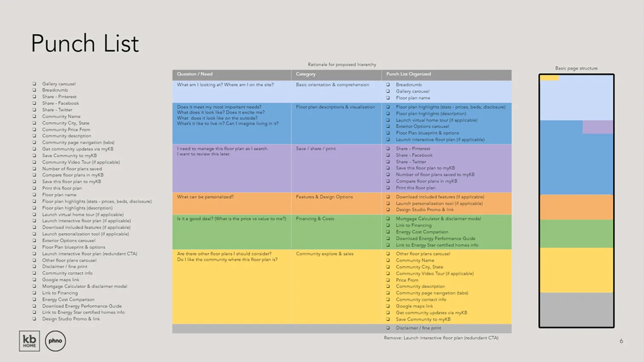Click the Punch List slide title
Image resolution: width=644 pixels, height=362 pixels.
[x=84, y=43]
